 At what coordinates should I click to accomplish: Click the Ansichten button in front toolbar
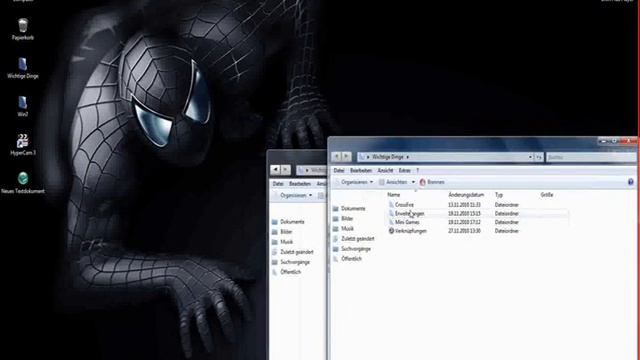393,182
